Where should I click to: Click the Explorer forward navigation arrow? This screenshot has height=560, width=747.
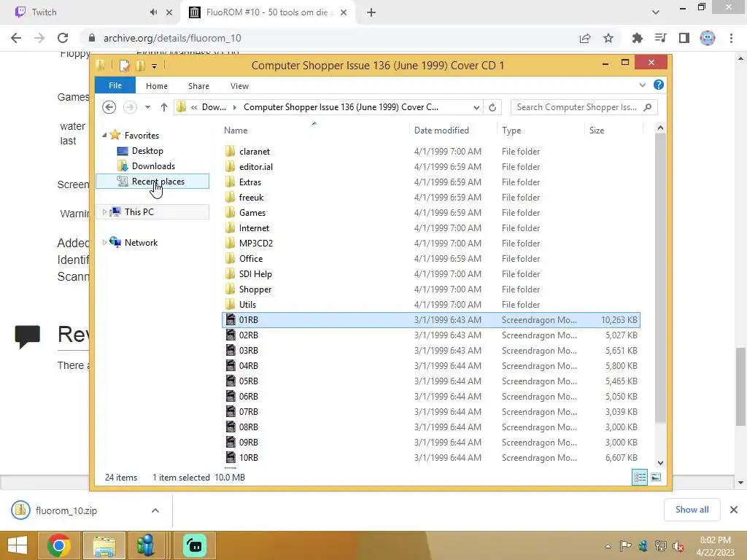tap(130, 107)
